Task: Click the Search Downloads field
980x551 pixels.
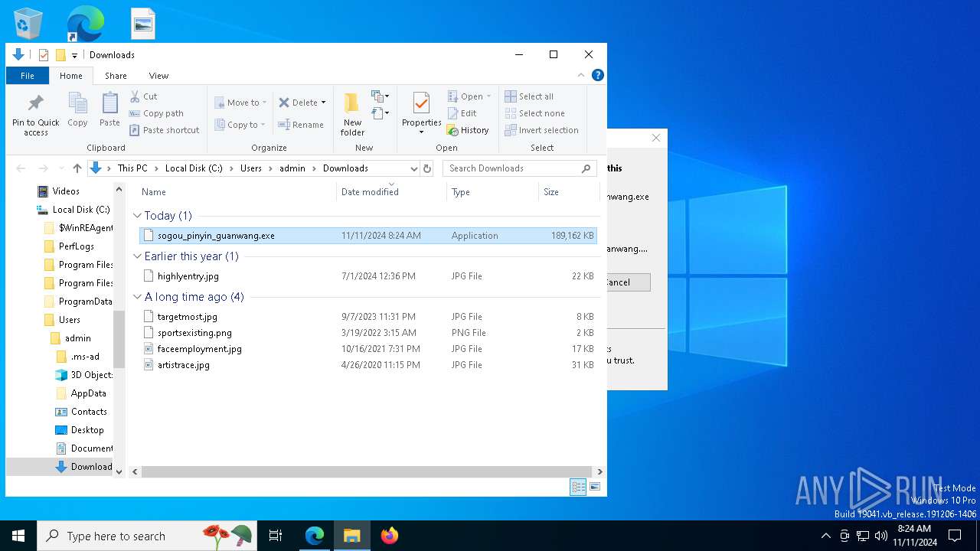Action: (520, 168)
